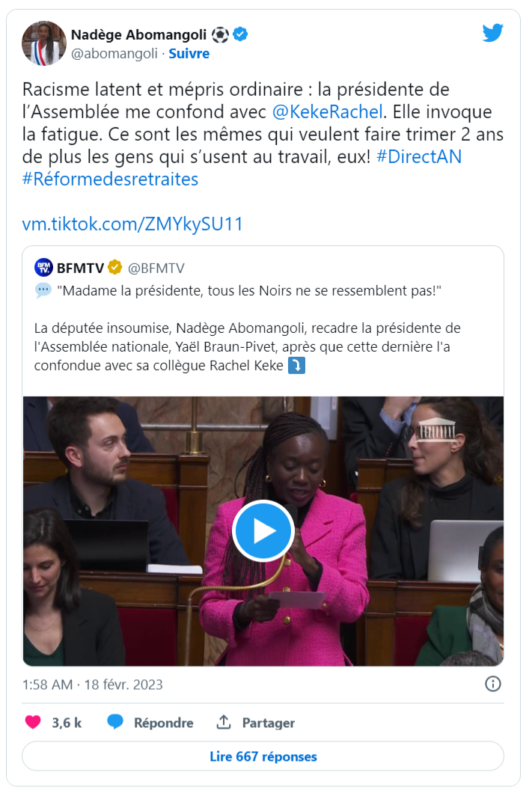Open the #DirectAN hashtag
The image size is (532, 796).
[x=419, y=156]
